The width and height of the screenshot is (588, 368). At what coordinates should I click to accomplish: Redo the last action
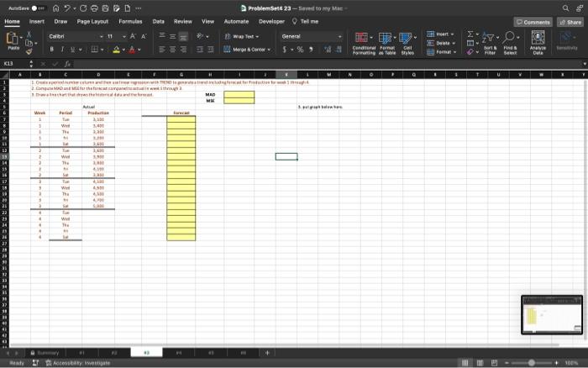point(83,8)
